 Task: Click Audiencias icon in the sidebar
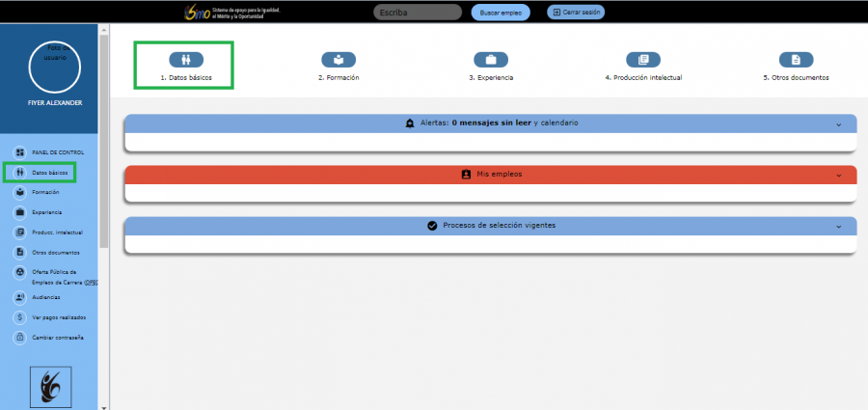click(x=20, y=297)
